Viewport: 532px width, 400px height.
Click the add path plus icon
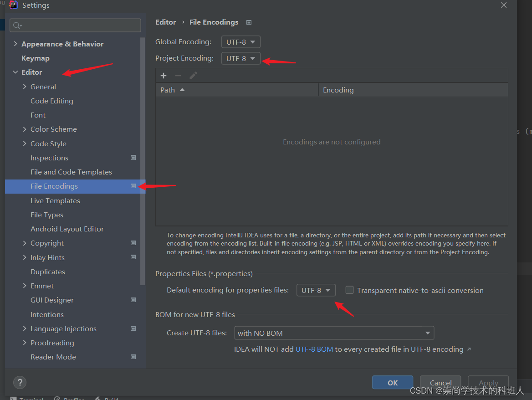point(164,76)
